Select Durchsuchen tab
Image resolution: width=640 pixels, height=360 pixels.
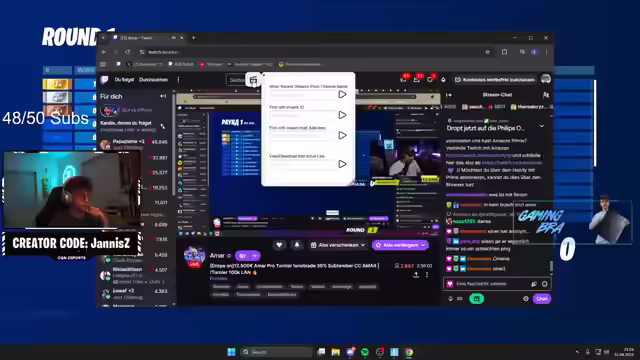tap(153, 80)
